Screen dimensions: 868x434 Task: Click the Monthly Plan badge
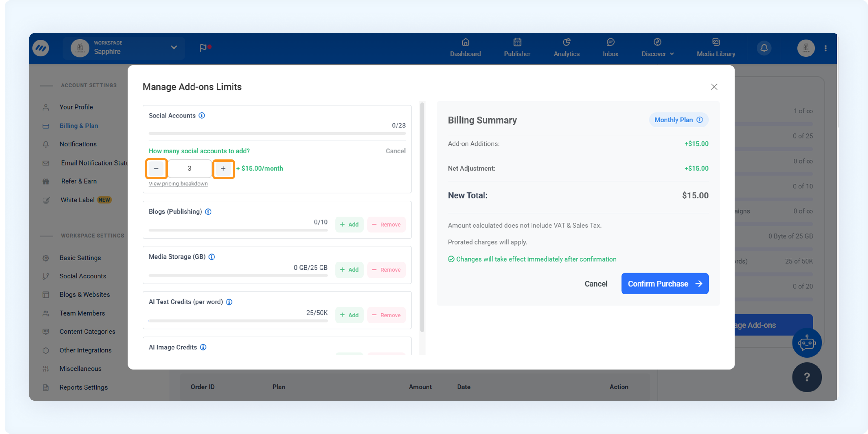click(678, 120)
